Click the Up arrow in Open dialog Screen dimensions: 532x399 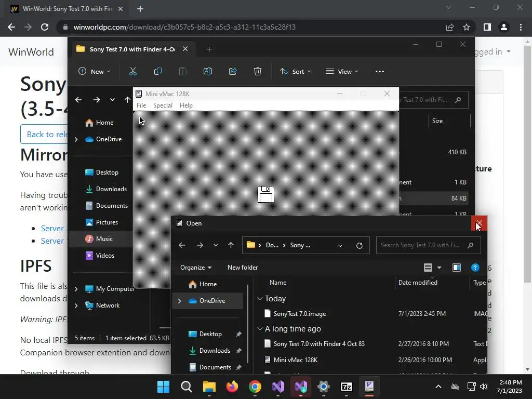231,245
